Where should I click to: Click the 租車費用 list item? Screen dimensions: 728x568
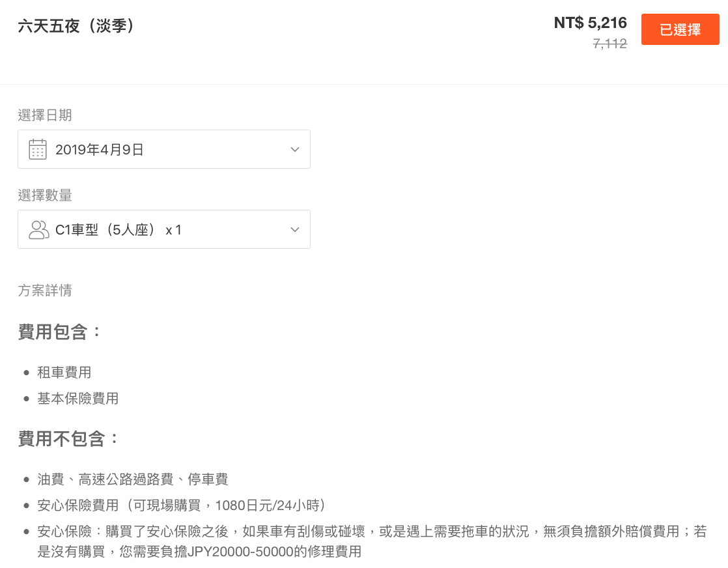tap(64, 373)
